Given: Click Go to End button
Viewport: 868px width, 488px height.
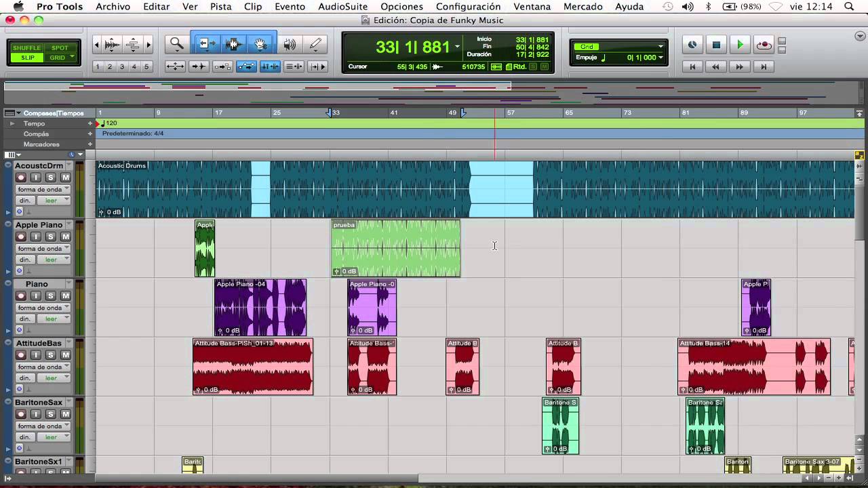Looking at the screenshot, I should click(x=764, y=66).
